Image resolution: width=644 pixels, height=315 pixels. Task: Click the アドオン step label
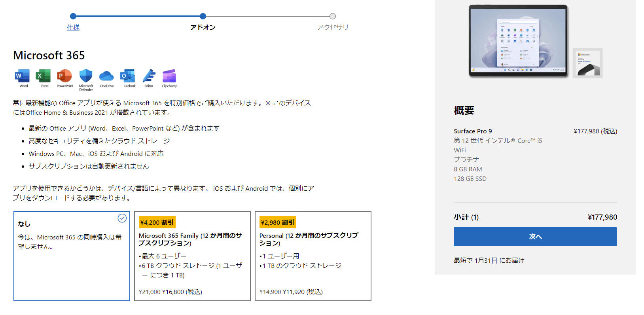[x=203, y=27]
